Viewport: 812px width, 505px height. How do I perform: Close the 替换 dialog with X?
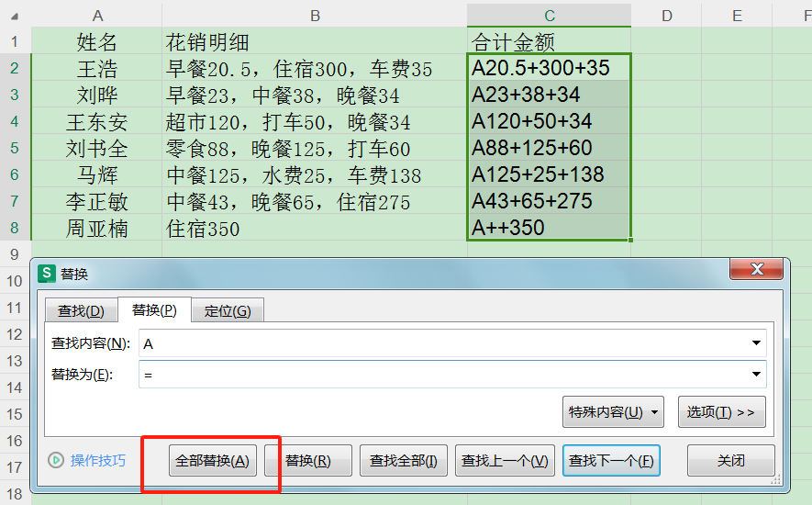757,269
